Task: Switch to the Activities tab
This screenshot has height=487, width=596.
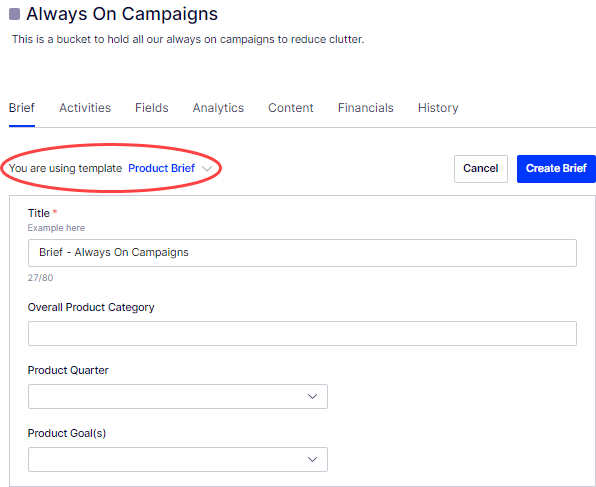Action: click(x=85, y=108)
